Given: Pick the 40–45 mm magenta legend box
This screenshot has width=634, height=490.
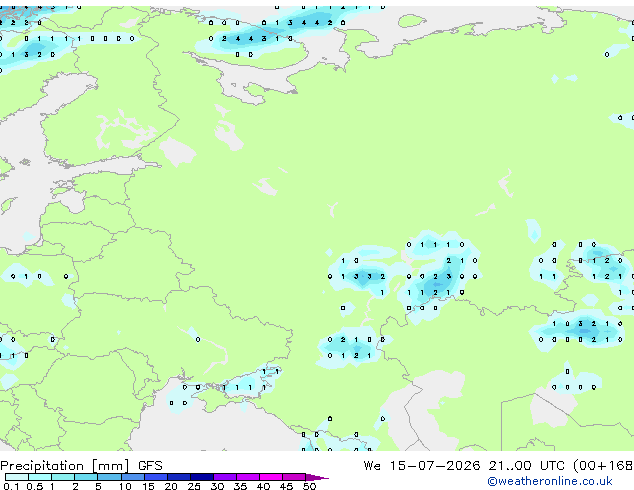Looking at the screenshot, I should tap(271, 477).
